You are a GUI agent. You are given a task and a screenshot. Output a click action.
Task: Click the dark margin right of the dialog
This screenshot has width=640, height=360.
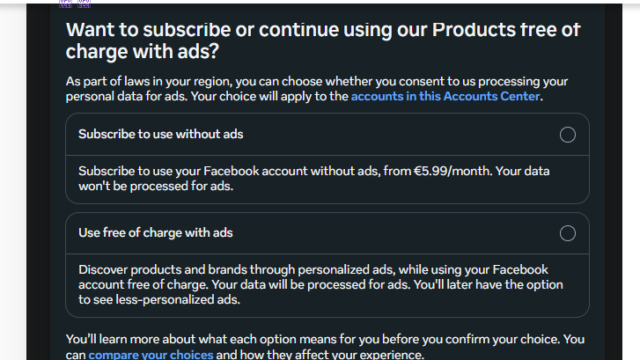tap(613, 180)
